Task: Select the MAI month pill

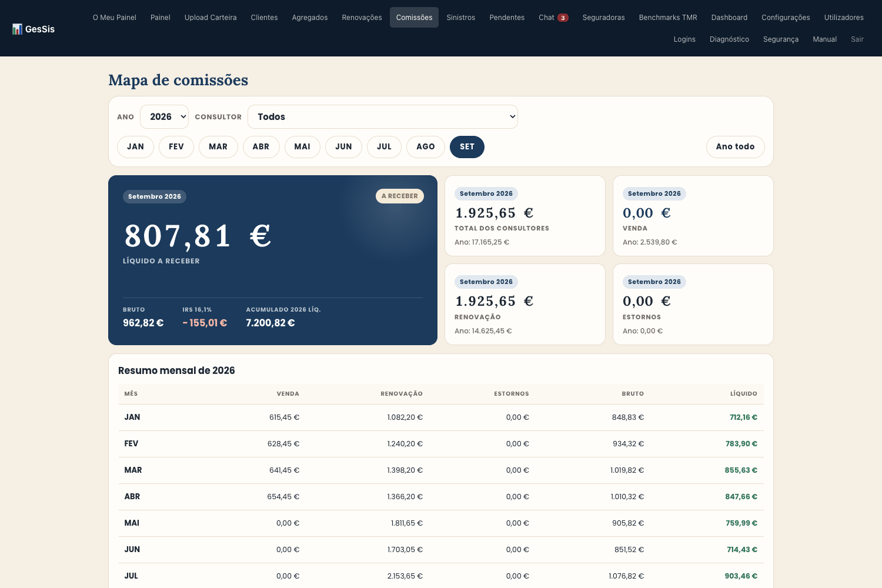Action: click(x=302, y=147)
